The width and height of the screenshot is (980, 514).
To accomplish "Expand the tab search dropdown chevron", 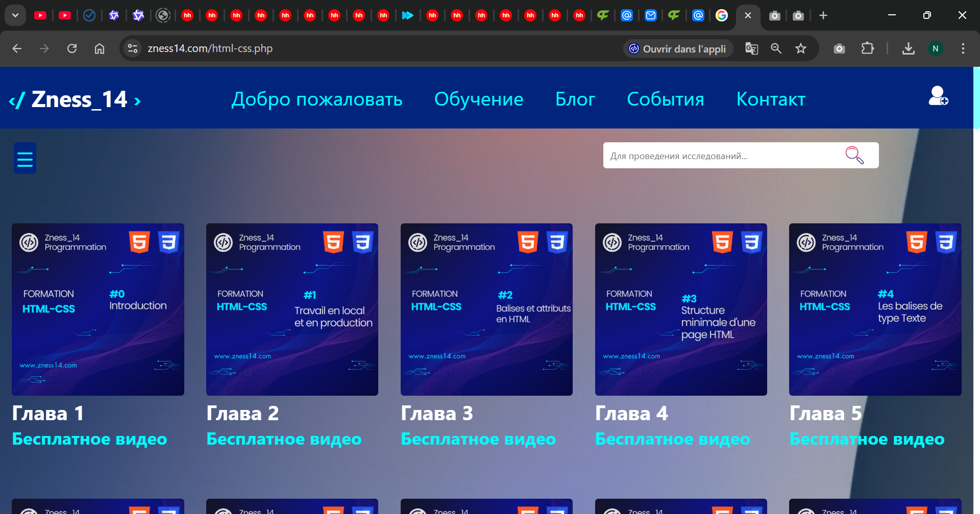I will 15,15.
